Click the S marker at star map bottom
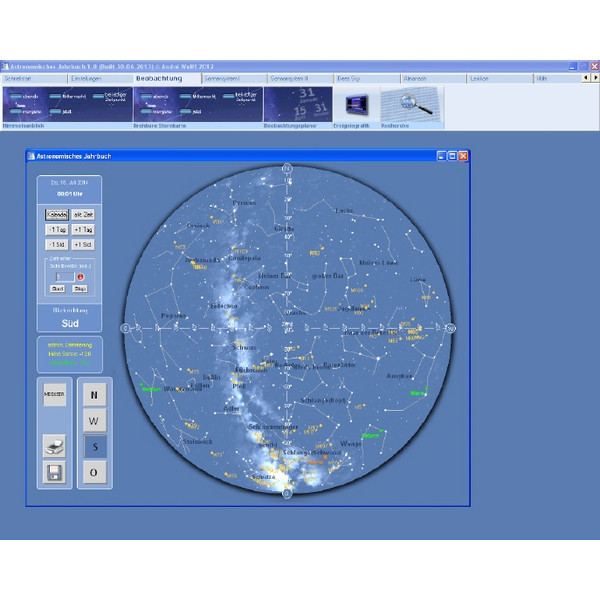 287,494
